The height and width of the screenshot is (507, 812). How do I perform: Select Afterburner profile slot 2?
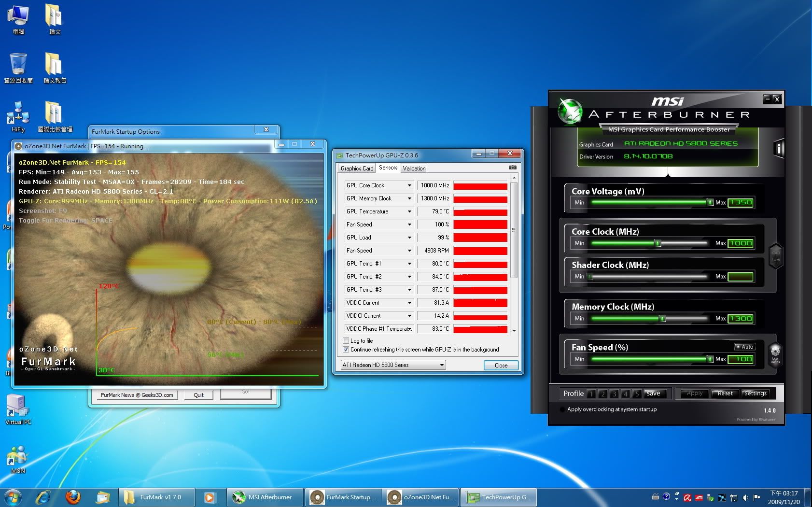tap(602, 394)
